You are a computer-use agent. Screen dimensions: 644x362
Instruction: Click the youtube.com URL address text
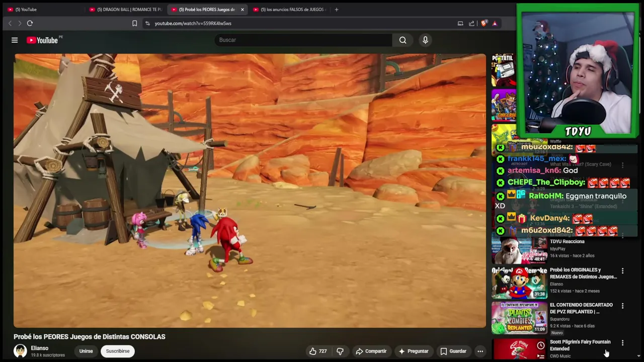click(193, 23)
